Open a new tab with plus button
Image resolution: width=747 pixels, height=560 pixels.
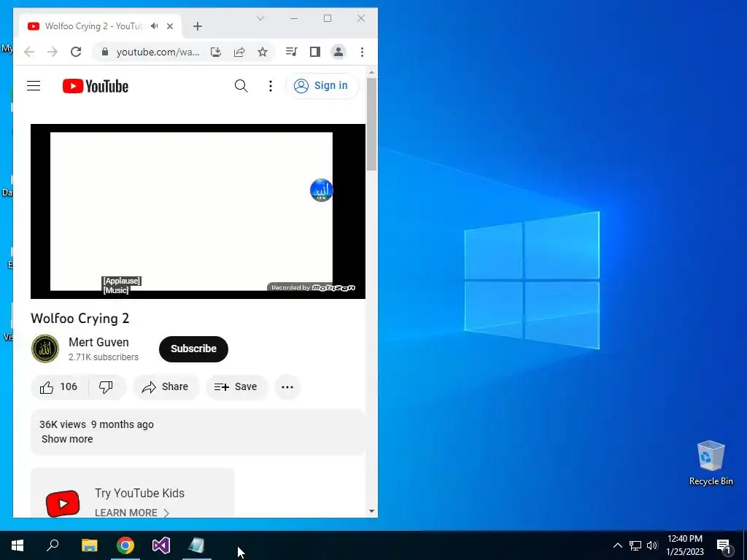point(198,26)
